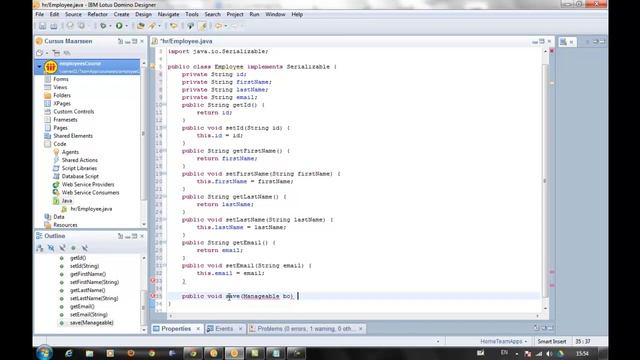Select Custom Controls in the navigator
640x360 pixels.
tap(73, 111)
